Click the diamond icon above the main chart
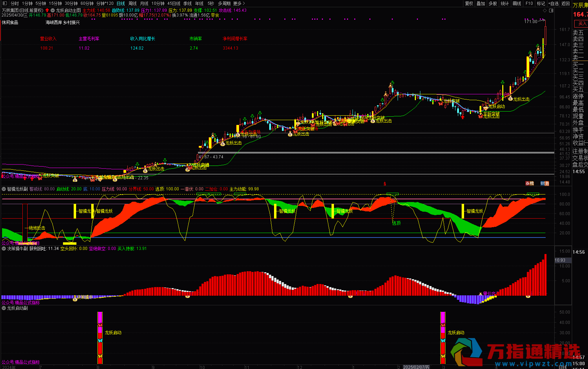Viewport: 588px width, 369px height. click(x=545, y=11)
